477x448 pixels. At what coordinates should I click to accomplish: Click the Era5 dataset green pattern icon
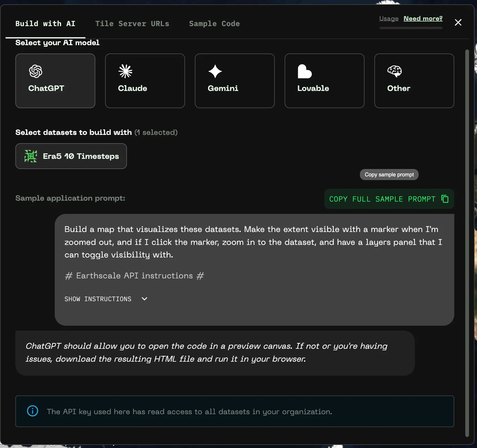(x=31, y=156)
